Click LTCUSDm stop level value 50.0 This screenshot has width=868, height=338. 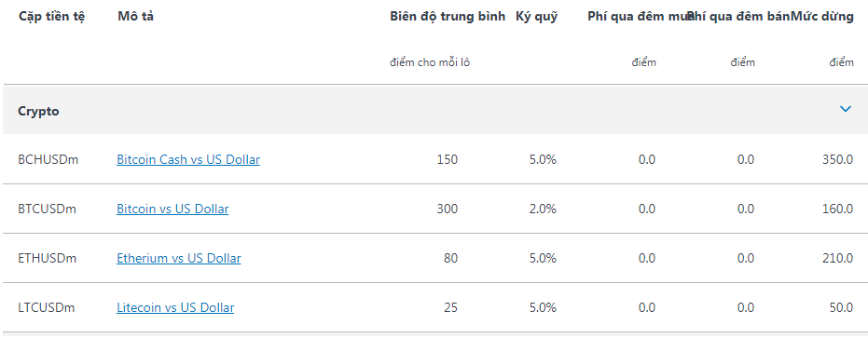tap(841, 307)
